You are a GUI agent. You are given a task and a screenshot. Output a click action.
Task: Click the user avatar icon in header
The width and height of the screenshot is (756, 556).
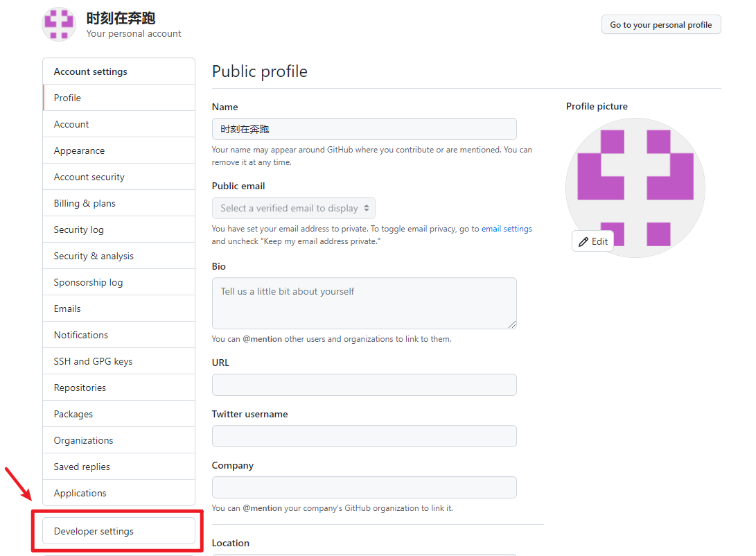tap(59, 24)
